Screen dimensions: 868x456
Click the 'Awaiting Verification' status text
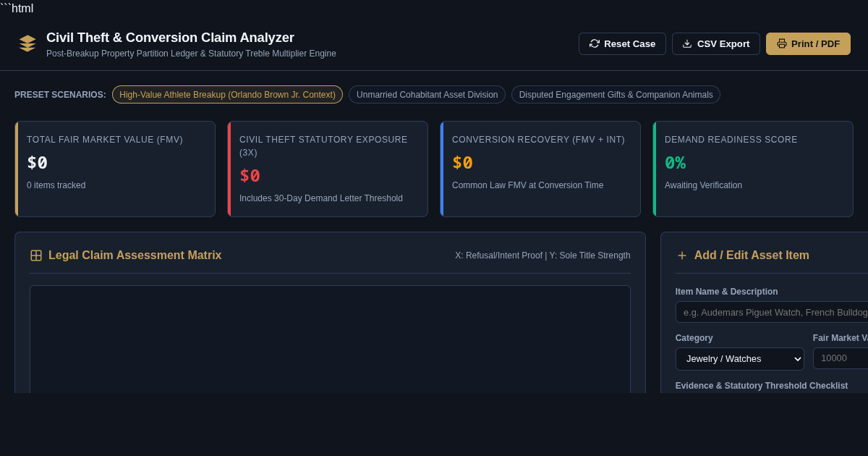click(x=703, y=185)
